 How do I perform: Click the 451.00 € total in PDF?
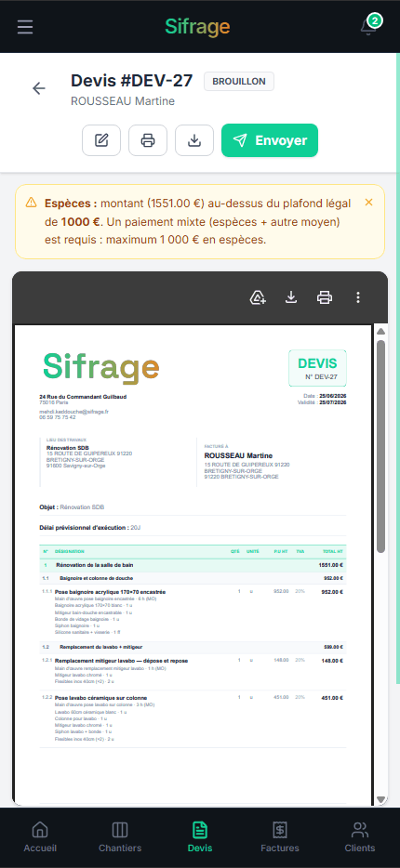tap(332, 698)
